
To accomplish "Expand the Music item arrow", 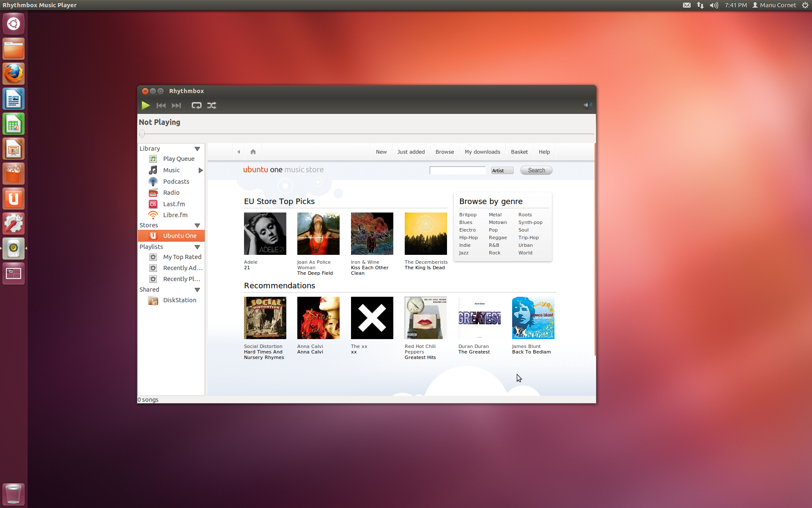I will tap(200, 170).
